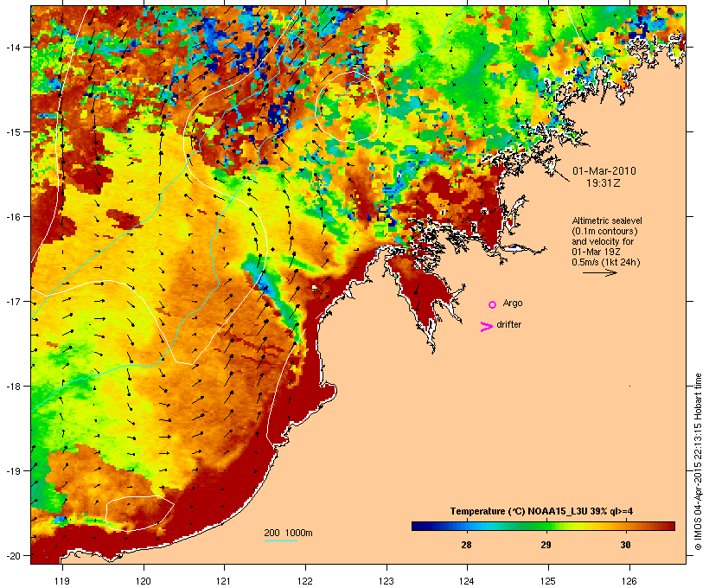Click the vertical IMOS copyright timestamp text
Viewport: 709px width, 588px height.
[x=699, y=462]
